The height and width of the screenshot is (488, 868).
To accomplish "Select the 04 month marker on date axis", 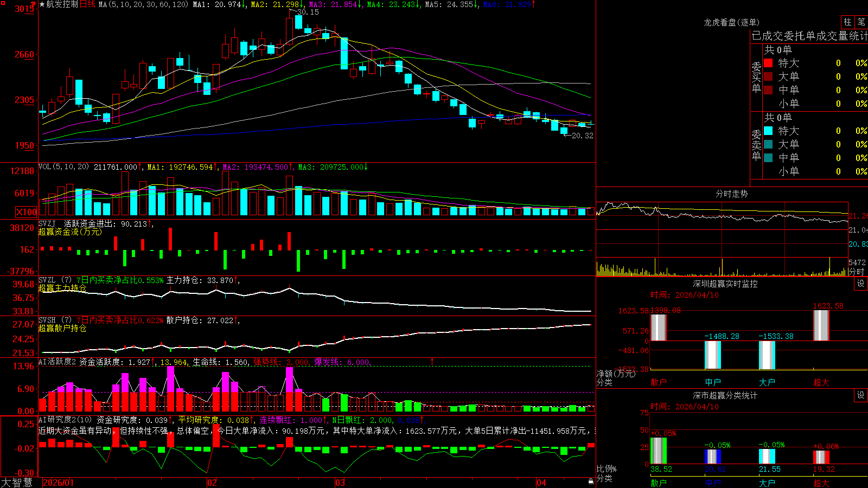I will pyautogui.click(x=541, y=483).
